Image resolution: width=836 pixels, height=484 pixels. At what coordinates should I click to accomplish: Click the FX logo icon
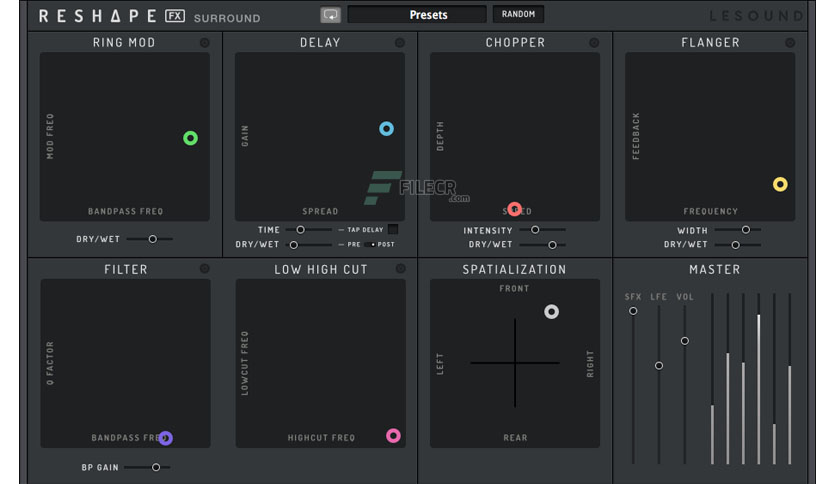175,15
